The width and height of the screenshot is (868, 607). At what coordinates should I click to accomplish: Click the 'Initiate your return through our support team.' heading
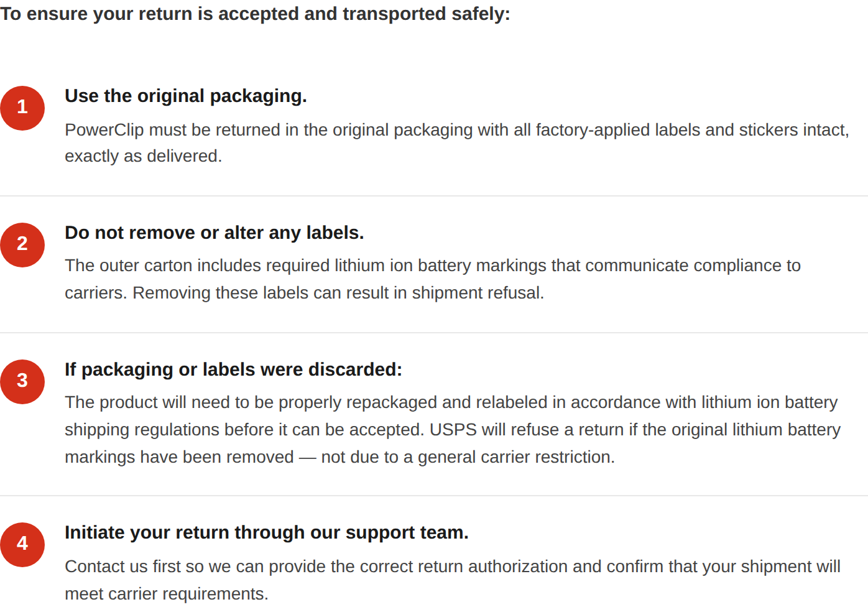(267, 532)
